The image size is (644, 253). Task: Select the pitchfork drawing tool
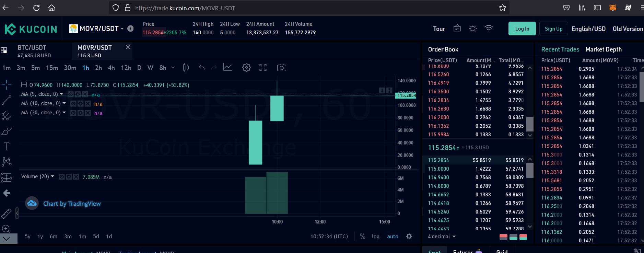pyautogui.click(x=7, y=116)
